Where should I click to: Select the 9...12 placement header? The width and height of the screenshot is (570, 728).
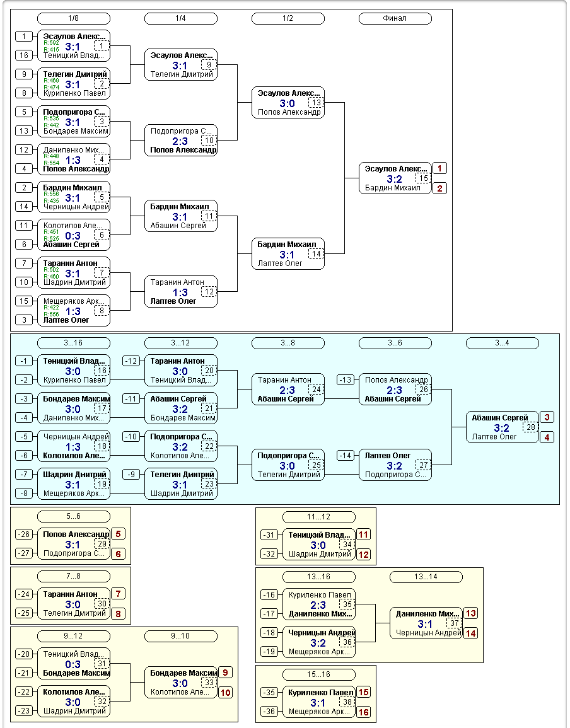[x=73, y=636]
